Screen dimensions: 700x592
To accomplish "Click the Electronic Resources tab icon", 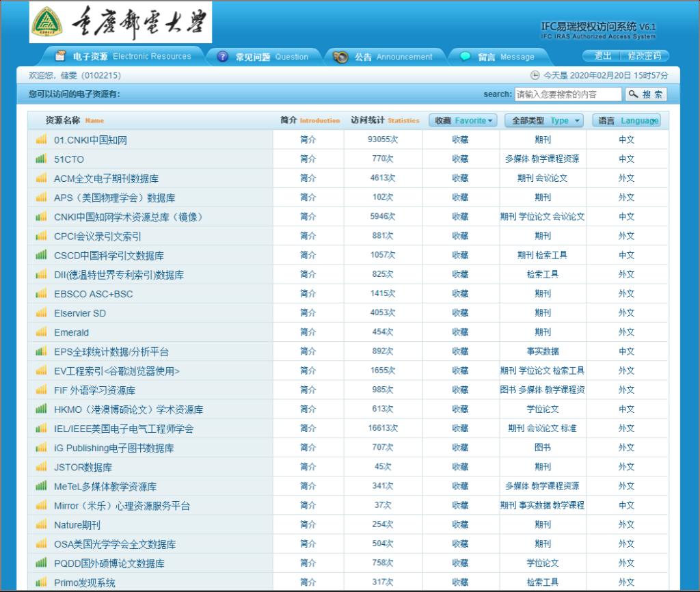I will click(60, 56).
